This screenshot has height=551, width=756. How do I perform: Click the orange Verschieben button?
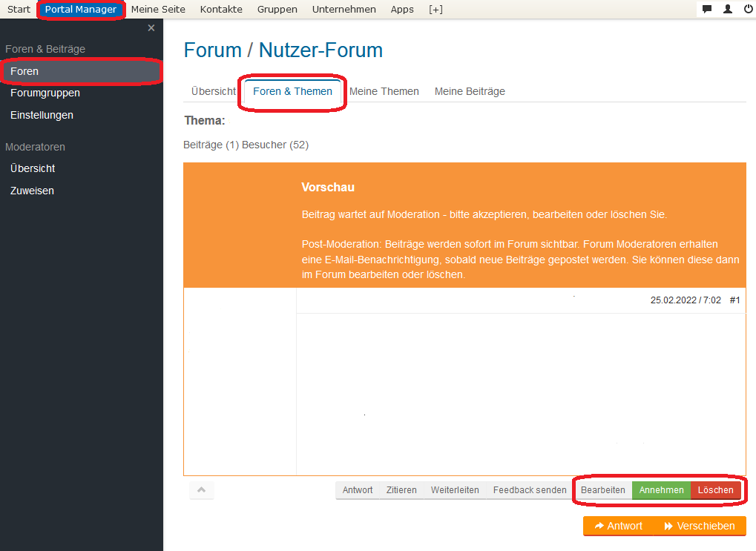700,526
